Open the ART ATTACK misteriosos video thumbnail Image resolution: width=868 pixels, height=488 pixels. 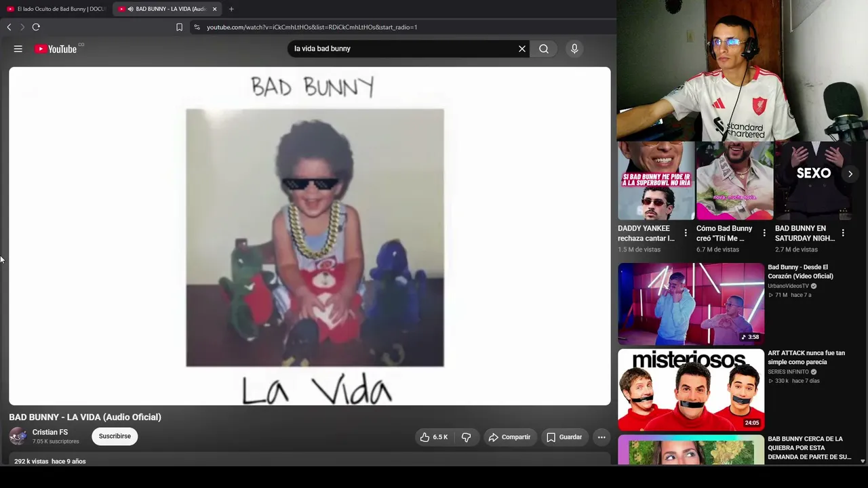(x=691, y=390)
